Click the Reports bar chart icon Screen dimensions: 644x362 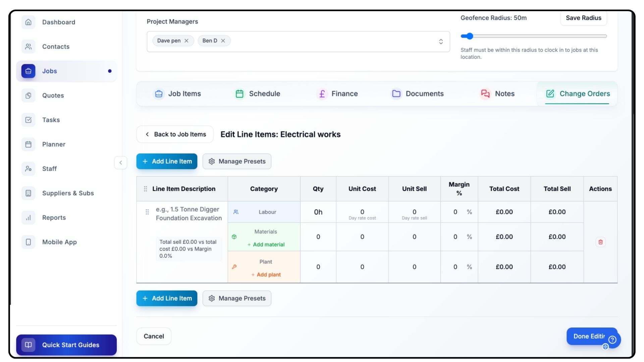click(29, 218)
